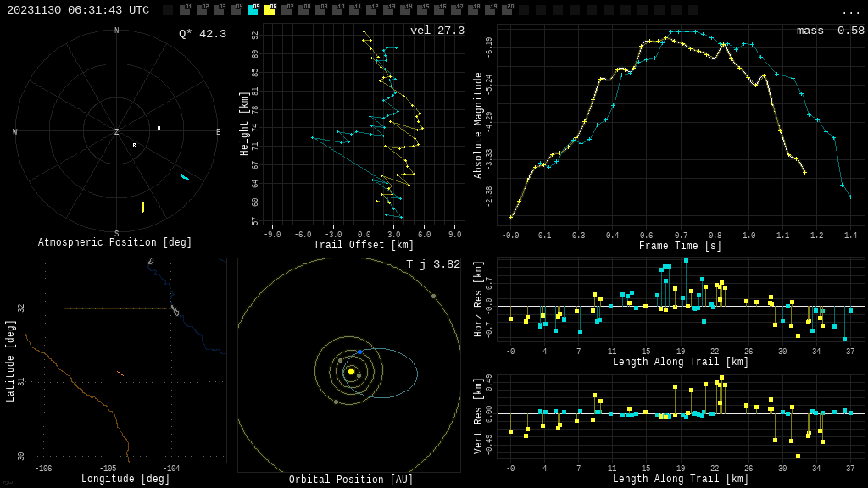Image resolution: width=868 pixels, height=488 pixels.
Task: Select the cyan station 05 box
Action: pos(253,10)
